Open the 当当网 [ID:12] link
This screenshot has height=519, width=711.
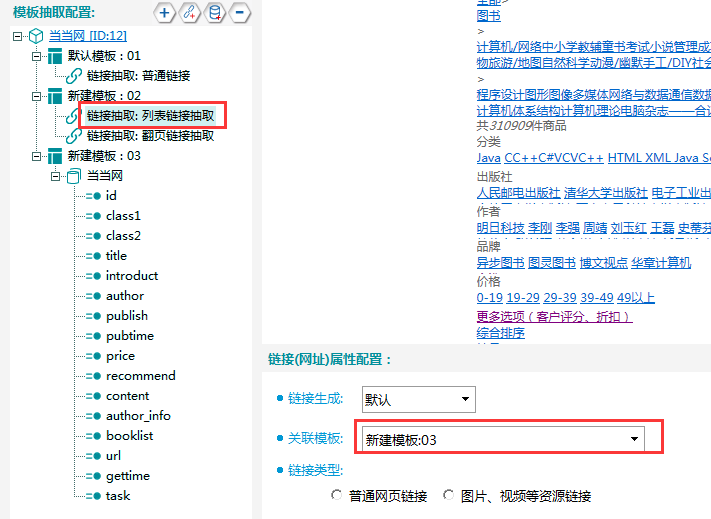tap(88, 36)
